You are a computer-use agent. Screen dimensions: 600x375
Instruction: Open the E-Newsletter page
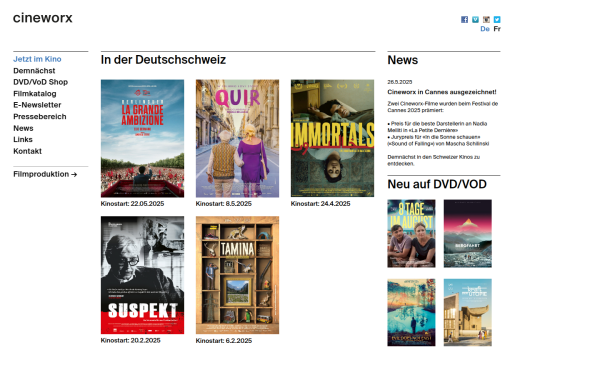pyautogui.click(x=37, y=105)
